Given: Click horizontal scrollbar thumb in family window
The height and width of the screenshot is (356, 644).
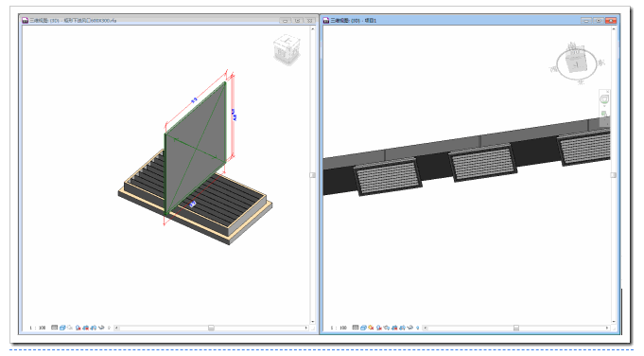Looking at the screenshot, I should point(211,328).
